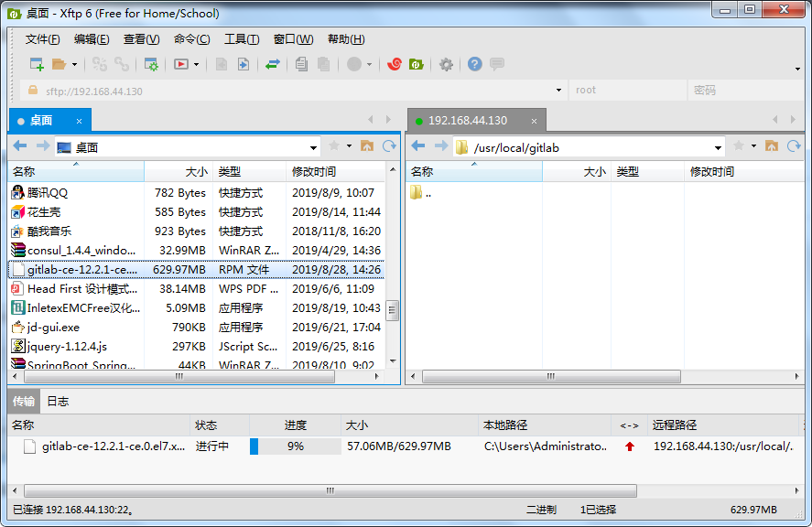
Task: Open the remote pane bookmark star dropdown
Action: (753, 146)
